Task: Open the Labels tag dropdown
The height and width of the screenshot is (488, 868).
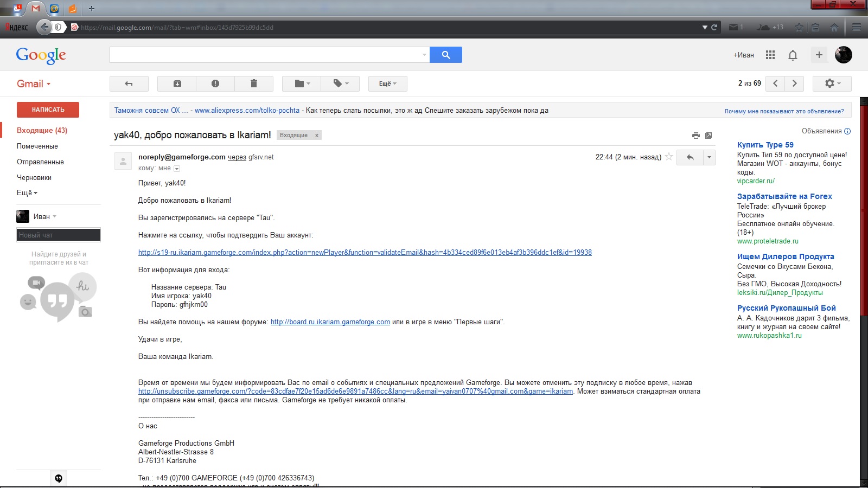Action: coord(340,84)
